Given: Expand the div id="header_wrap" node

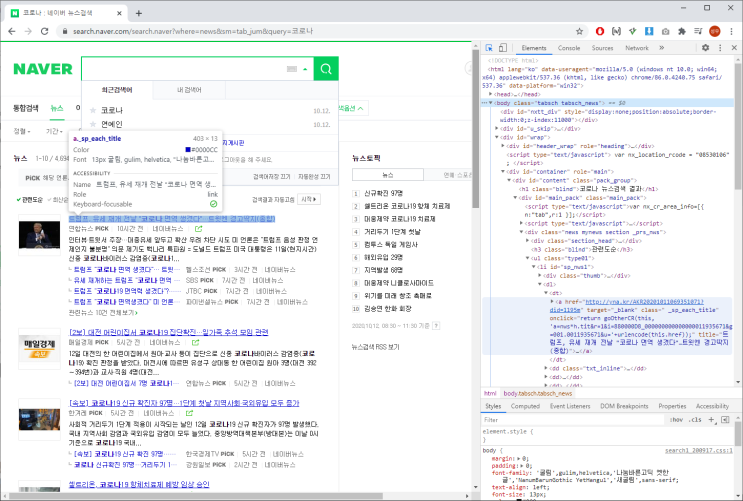Looking at the screenshot, I should [503, 146].
